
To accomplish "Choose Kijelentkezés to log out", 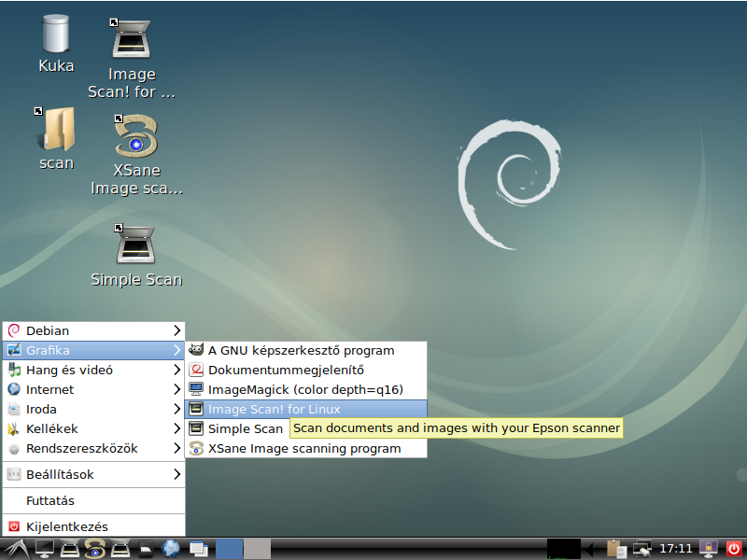I will (93, 526).
